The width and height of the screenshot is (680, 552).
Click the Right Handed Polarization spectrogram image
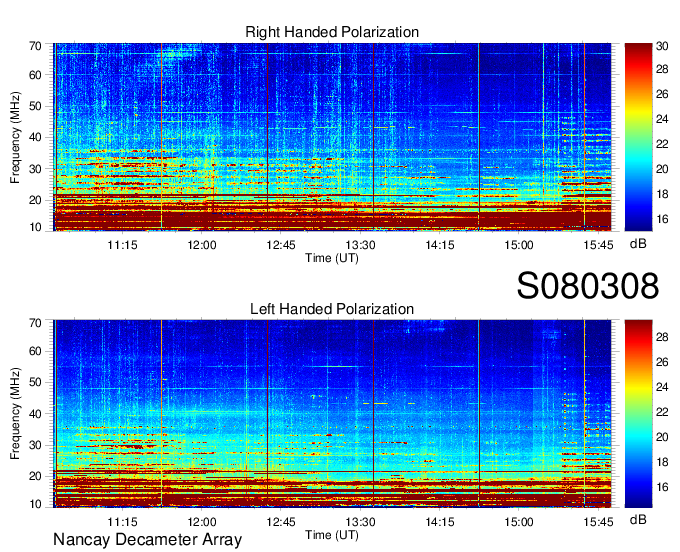(x=332, y=137)
